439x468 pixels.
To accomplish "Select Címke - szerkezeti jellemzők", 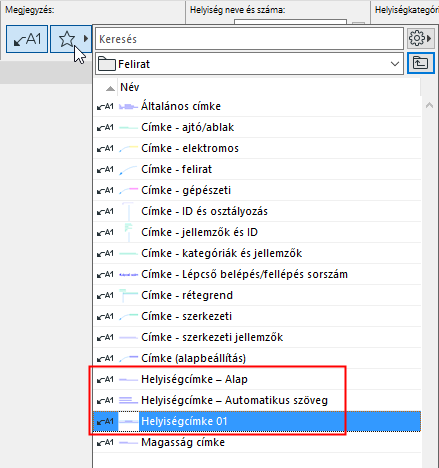I will 257,337.
